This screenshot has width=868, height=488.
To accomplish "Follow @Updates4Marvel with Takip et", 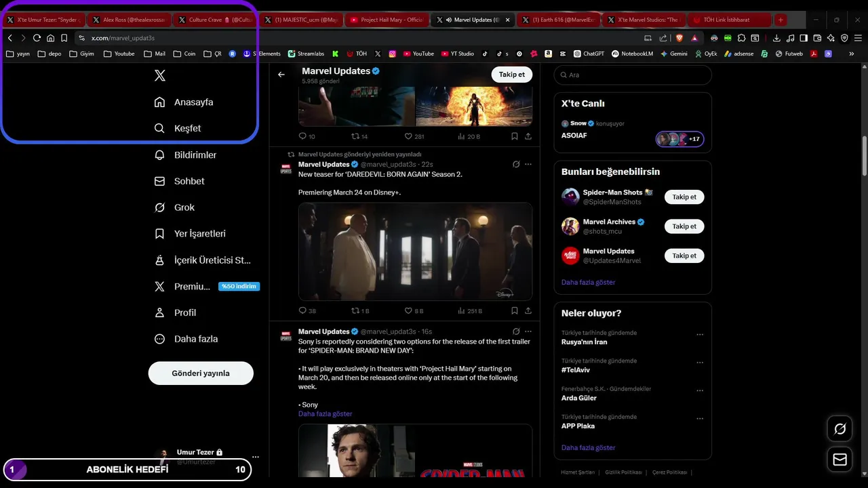I will tap(684, 256).
